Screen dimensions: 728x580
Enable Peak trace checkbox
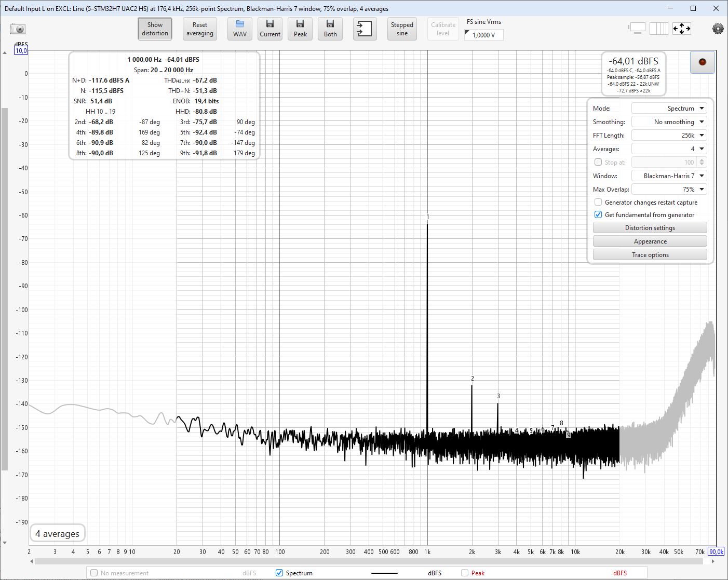tap(465, 573)
